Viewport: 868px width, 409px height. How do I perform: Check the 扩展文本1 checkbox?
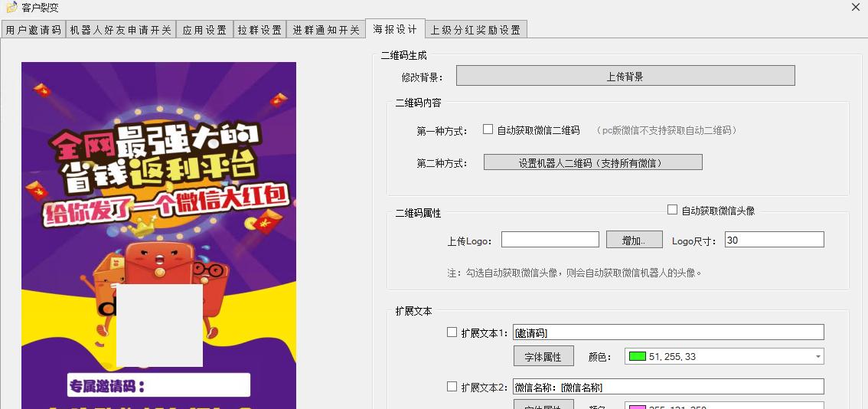pyautogui.click(x=452, y=332)
